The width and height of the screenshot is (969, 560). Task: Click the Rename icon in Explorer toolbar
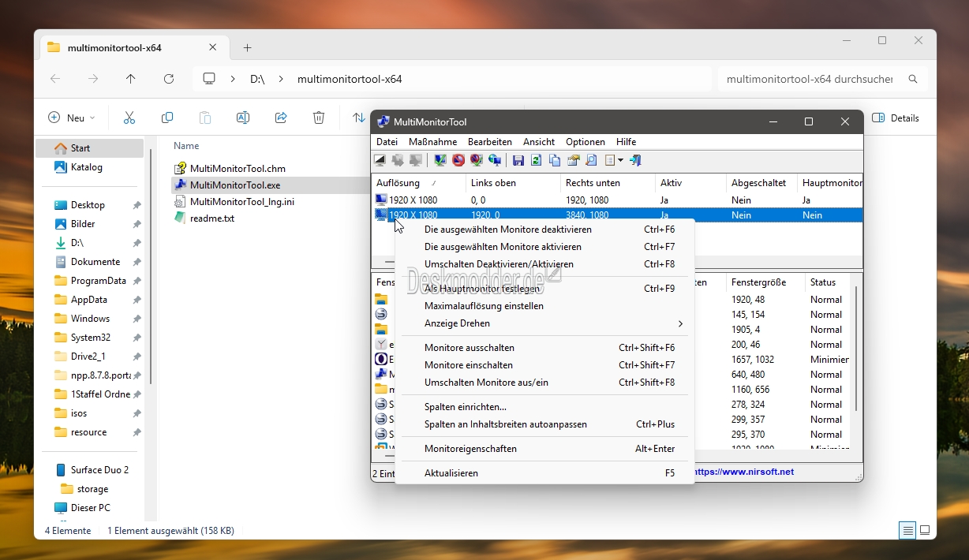pyautogui.click(x=243, y=118)
